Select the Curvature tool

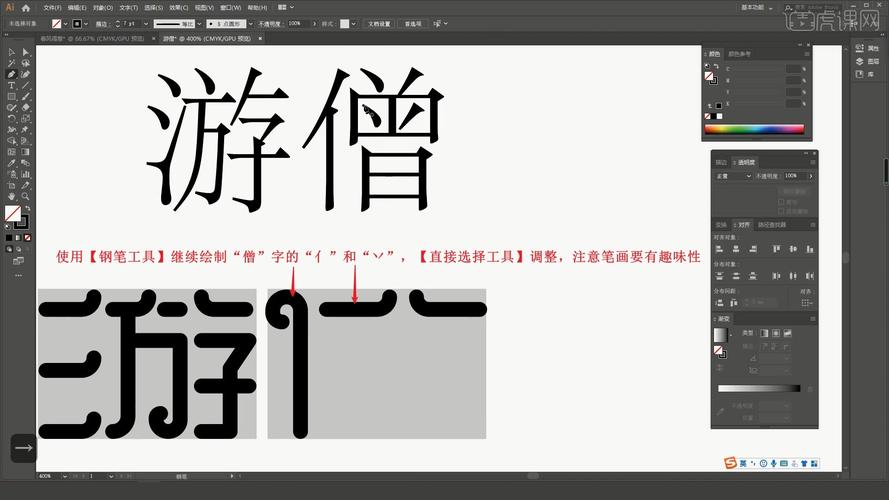[x=26, y=74]
